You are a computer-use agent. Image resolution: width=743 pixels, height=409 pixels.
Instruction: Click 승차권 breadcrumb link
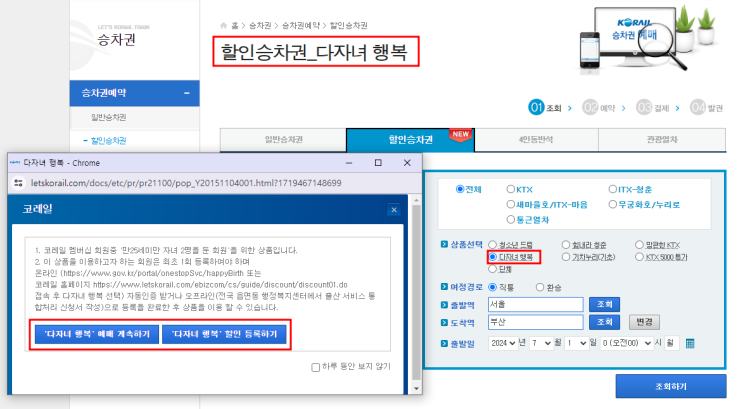coord(260,26)
